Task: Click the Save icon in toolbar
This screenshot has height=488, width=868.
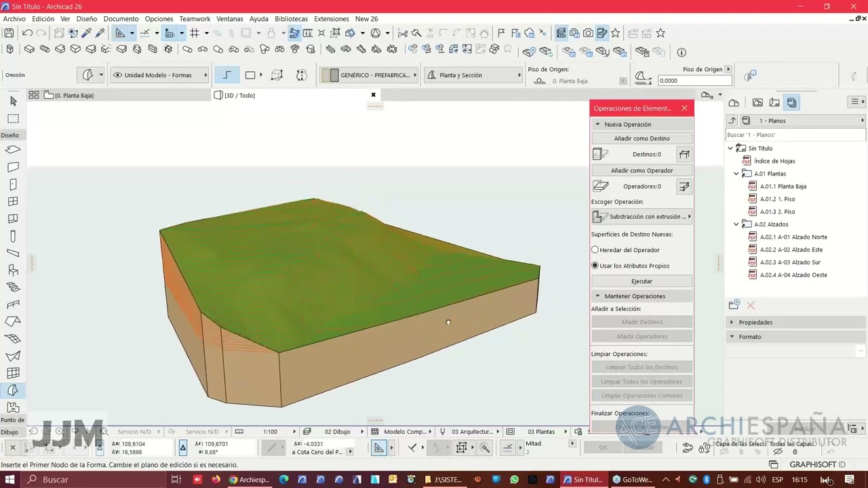Action: (9, 33)
